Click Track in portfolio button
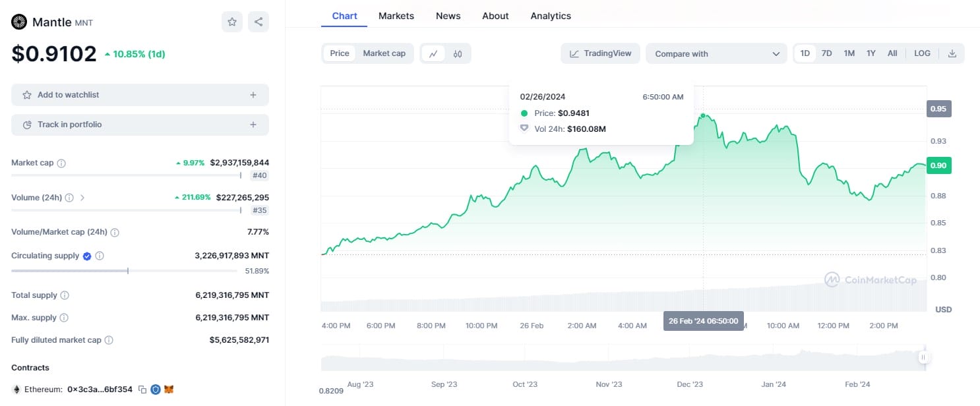Image resolution: width=980 pixels, height=406 pixels. [x=140, y=125]
